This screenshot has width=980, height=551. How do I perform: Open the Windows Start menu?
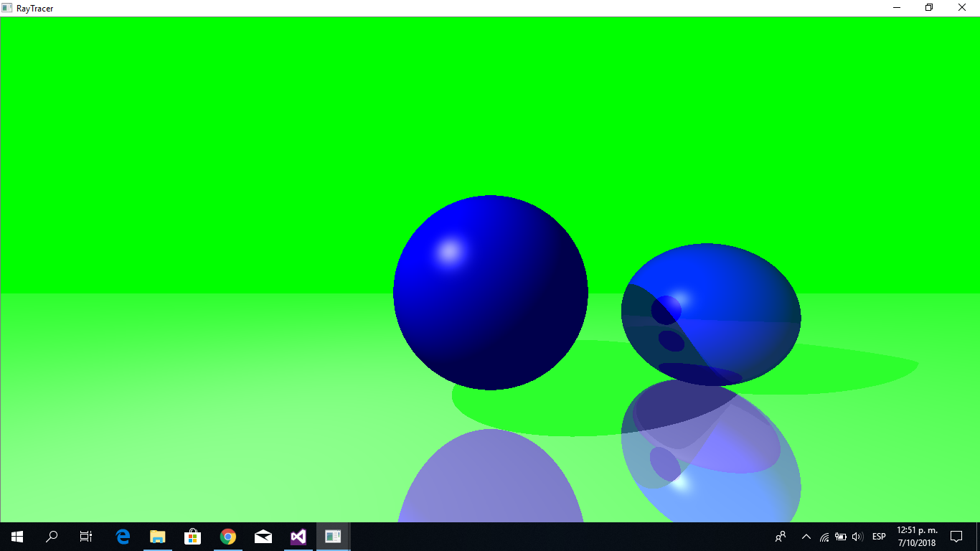coord(17,537)
